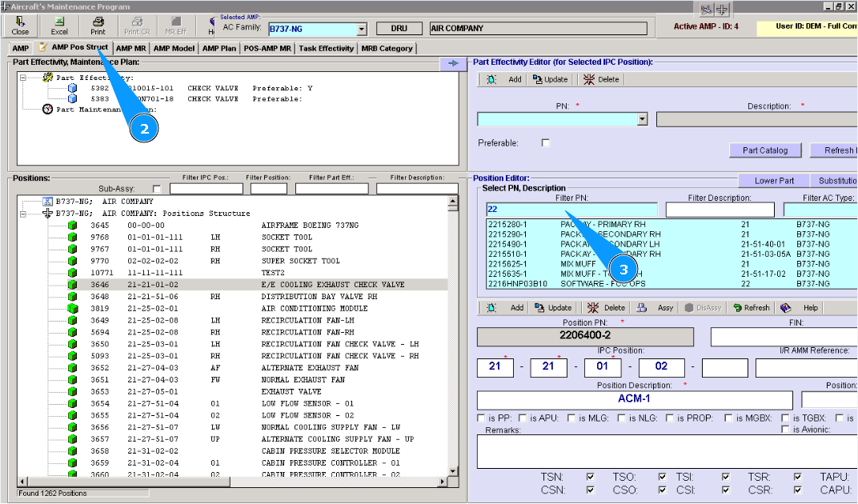
Task: Click Add in Part Effectivity Editor toolbar
Action: [x=506, y=79]
